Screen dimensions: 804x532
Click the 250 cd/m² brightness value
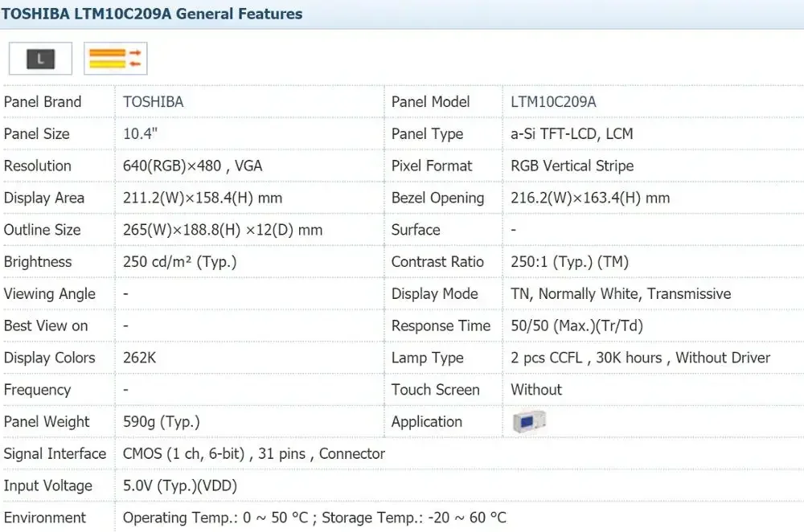pyautogui.click(x=179, y=262)
